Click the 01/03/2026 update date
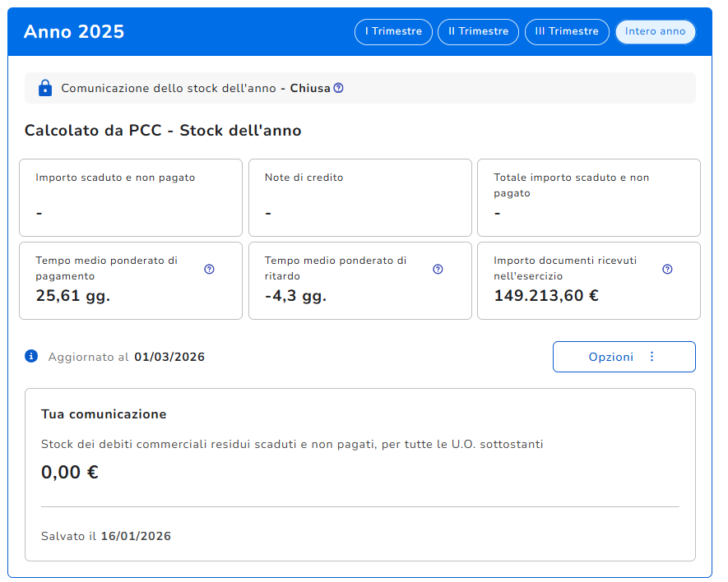Viewport: 728px width, 582px height. click(169, 357)
